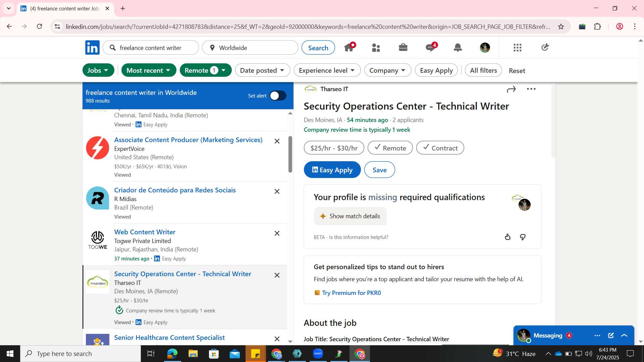View site information icon in address bar
This screenshot has width=644, height=362.
click(x=57, y=26)
